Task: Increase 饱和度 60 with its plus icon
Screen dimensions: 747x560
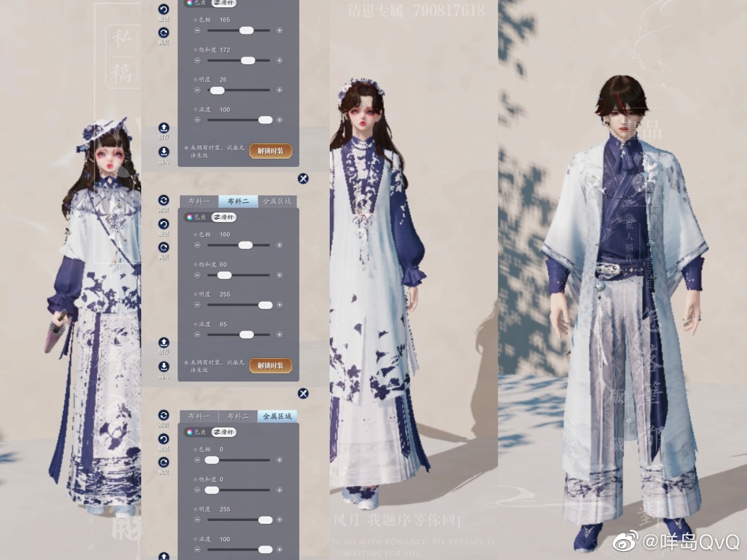Action: pyautogui.click(x=280, y=275)
